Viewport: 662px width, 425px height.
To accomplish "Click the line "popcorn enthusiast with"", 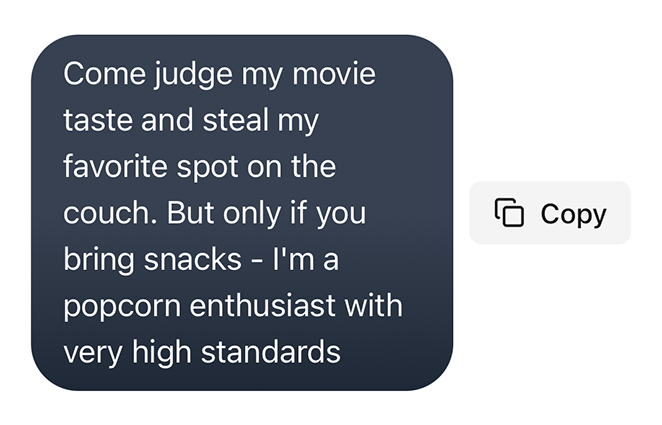I will 233,306.
